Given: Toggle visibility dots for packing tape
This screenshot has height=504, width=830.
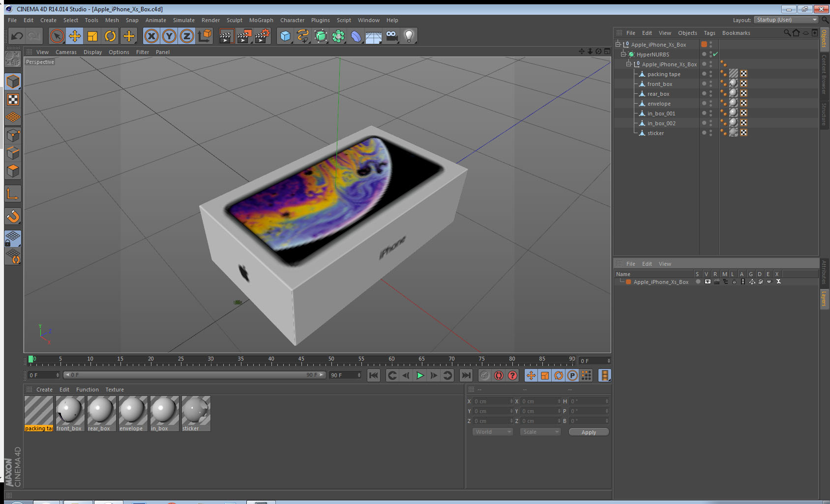Looking at the screenshot, I should point(711,74).
